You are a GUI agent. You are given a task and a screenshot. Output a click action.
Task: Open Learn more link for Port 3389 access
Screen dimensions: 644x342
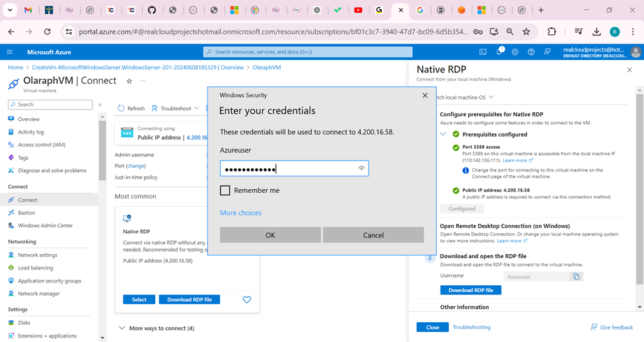point(517,160)
